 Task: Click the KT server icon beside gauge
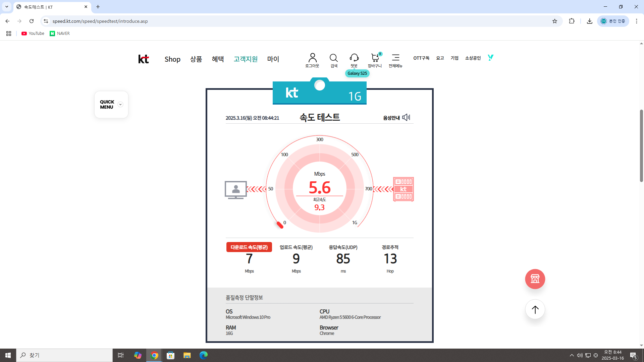pyautogui.click(x=404, y=189)
